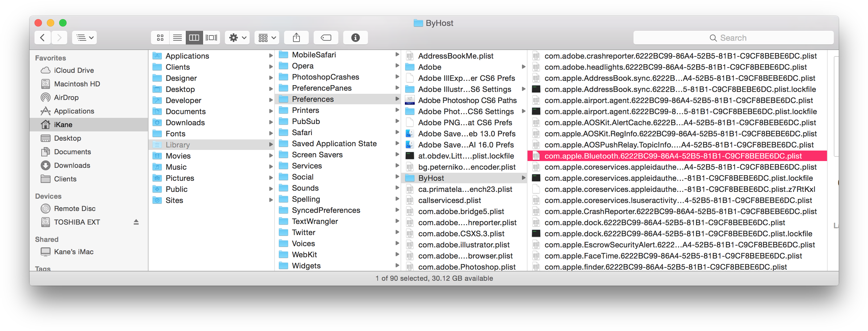Expand the Developer folder arrow
Image resolution: width=868 pixels, height=331 pixels.
tap(271, 100)
